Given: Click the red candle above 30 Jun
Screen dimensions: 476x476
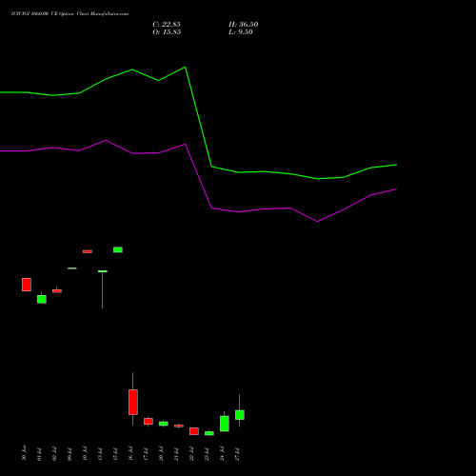Looking at the screenshot, I should 27,285.
